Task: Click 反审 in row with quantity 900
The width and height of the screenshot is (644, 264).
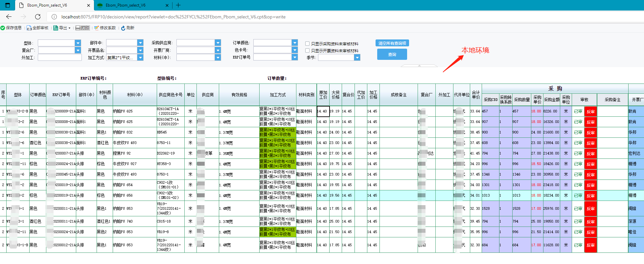Action: [x=590, y=132]
